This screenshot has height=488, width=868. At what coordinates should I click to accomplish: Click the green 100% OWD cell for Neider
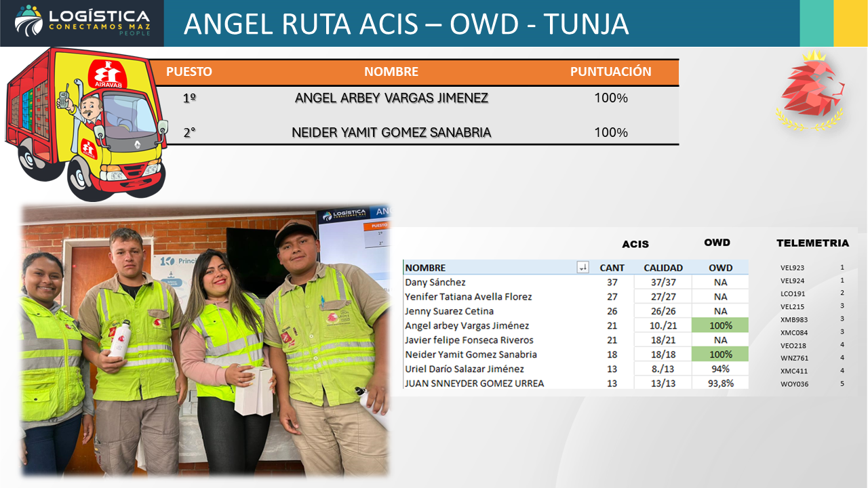[x=720, y=354]
